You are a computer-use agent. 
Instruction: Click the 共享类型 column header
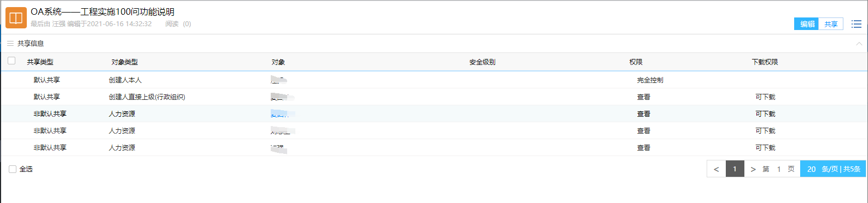[40, 62]
